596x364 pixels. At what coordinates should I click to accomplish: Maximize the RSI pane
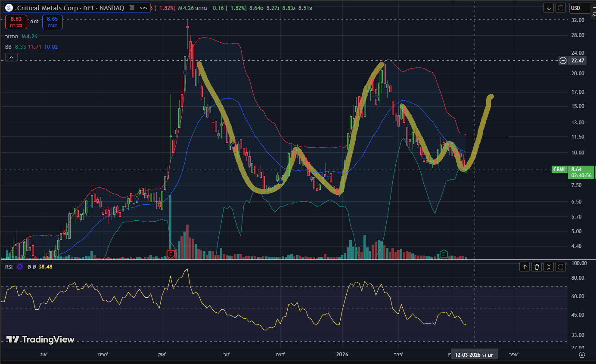pos(561,267)
